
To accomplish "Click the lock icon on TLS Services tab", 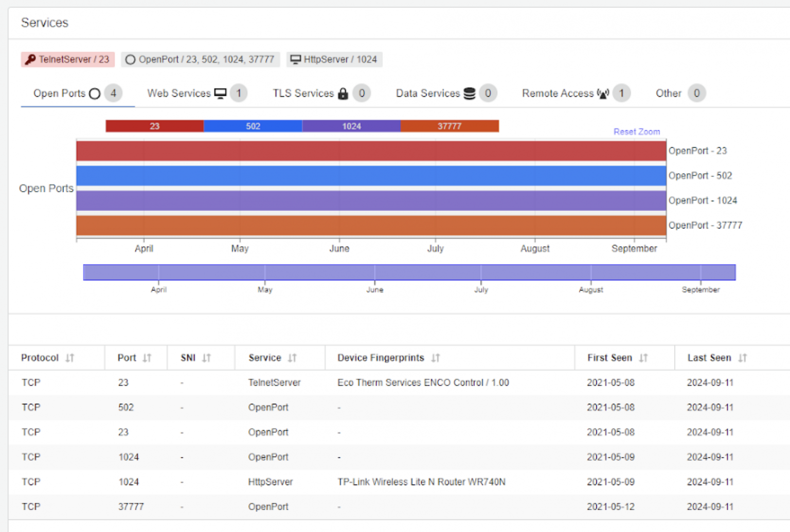I will 342,93.
